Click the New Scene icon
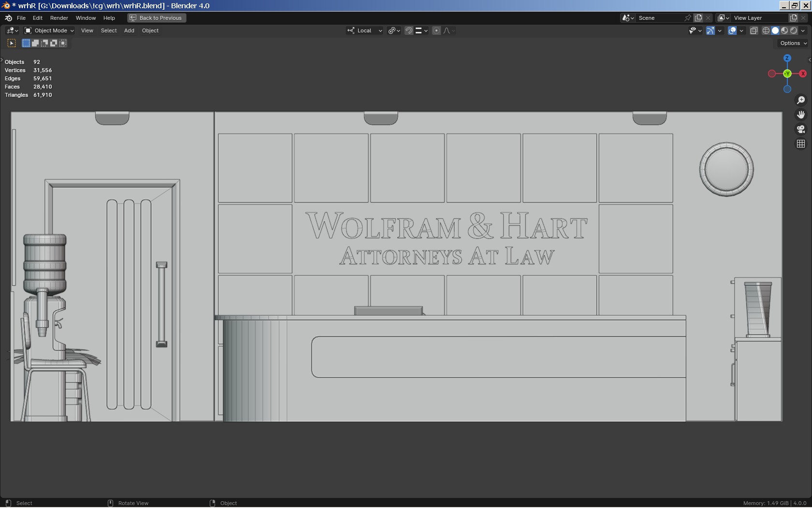 pos(698,18)
